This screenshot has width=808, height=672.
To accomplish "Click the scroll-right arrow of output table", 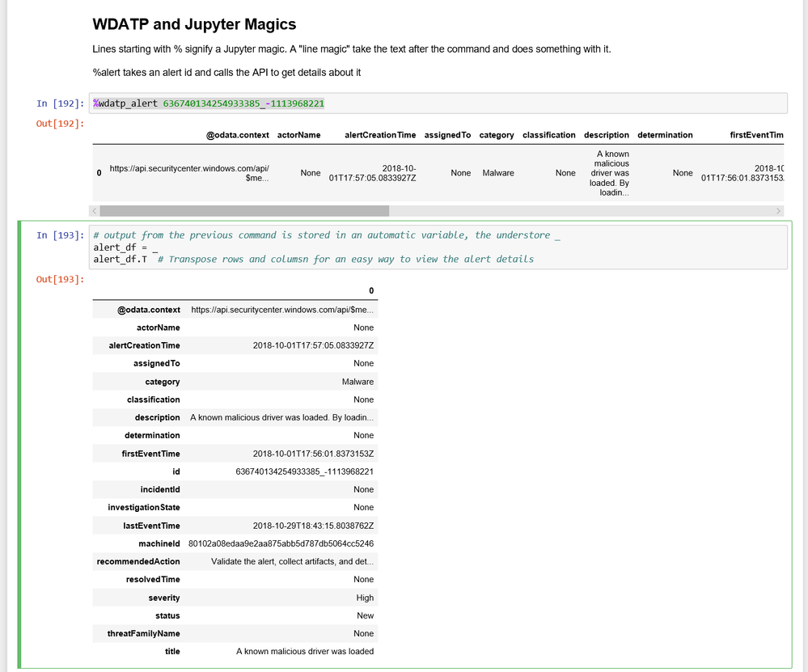I will (x=778, y=211).
